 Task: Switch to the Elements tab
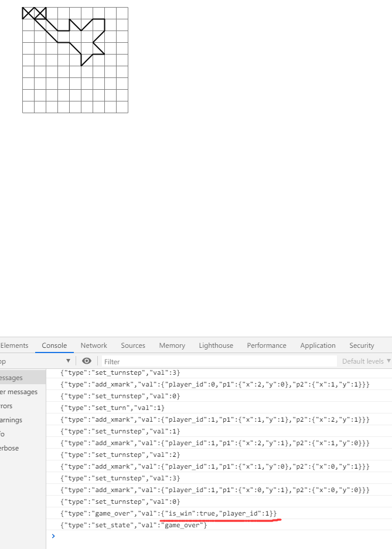click(x=14, y=345)
